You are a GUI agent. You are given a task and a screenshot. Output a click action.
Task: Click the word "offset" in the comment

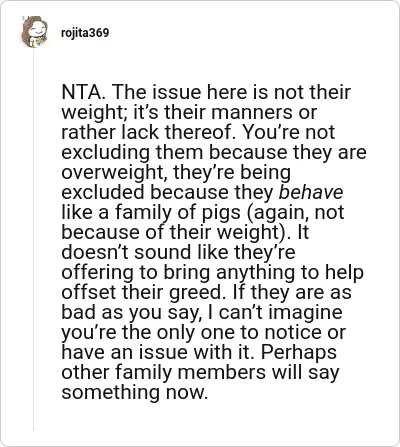[x=89, y=292]
